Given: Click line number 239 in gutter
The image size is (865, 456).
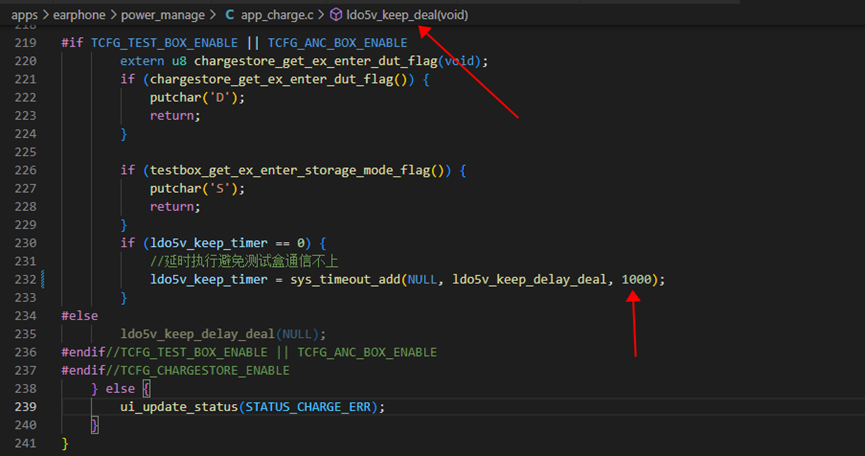Looking at the screenshot, I should click(x=25, y=407).
